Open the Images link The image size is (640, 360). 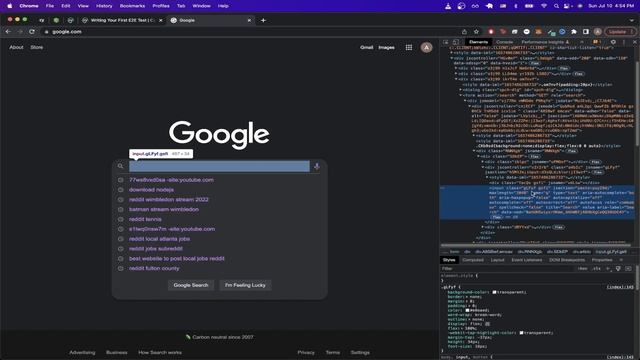pyautogui.click(x=386, y=47)
